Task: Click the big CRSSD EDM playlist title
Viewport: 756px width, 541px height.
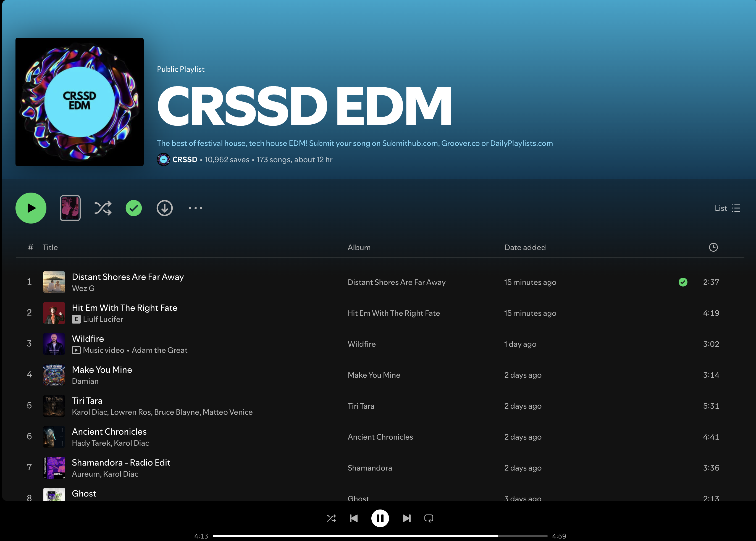Action: [304, 106]
